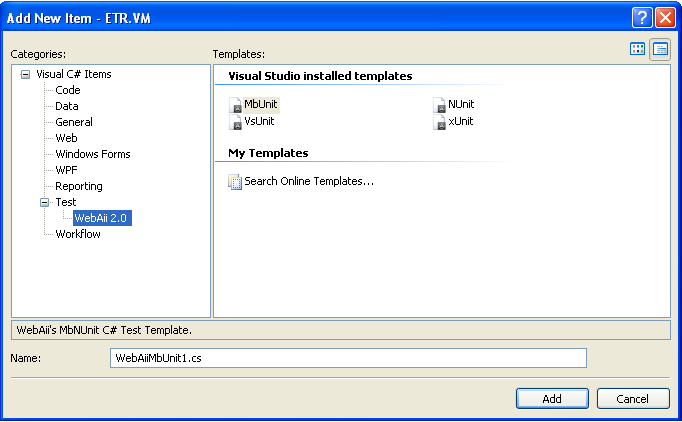The height and width of the screenshot is (422, 682).
Task: Click the Name text field
Action: pyautogui.click(x=347, y=358)
